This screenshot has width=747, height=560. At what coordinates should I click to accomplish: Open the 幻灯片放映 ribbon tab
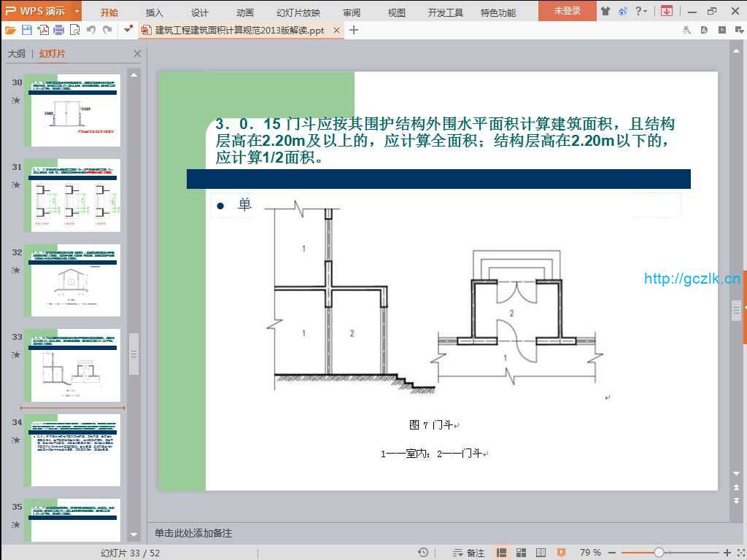(298, 12)
